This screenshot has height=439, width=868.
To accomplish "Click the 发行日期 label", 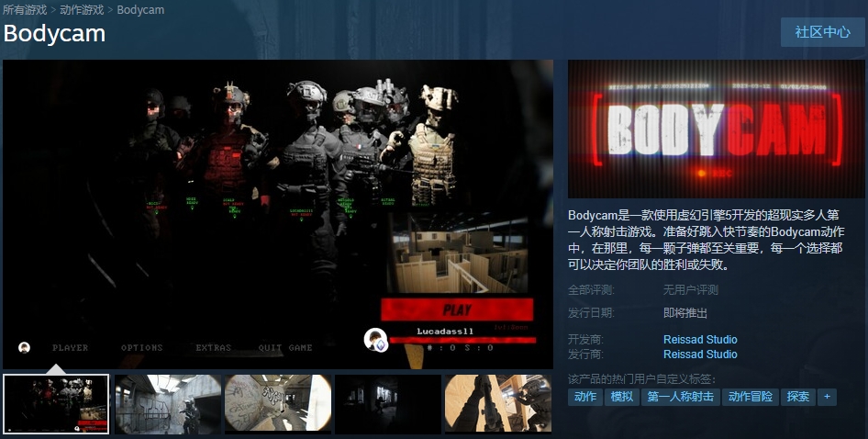I will [x=591, y=313].
